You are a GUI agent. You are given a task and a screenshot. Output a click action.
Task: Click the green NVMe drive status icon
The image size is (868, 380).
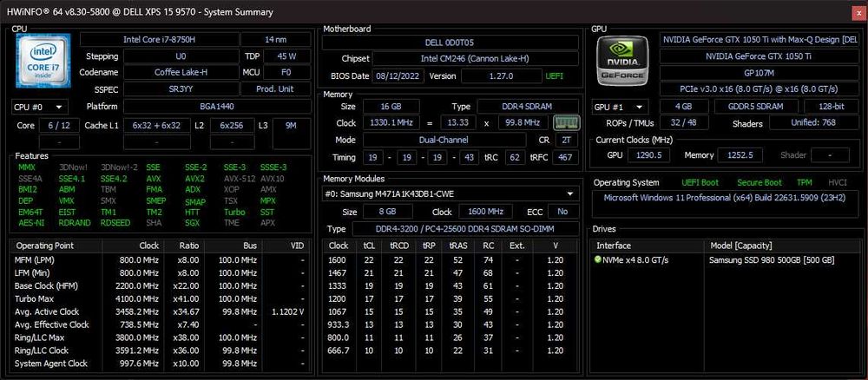pyautogui.click(x=598, y=260)
